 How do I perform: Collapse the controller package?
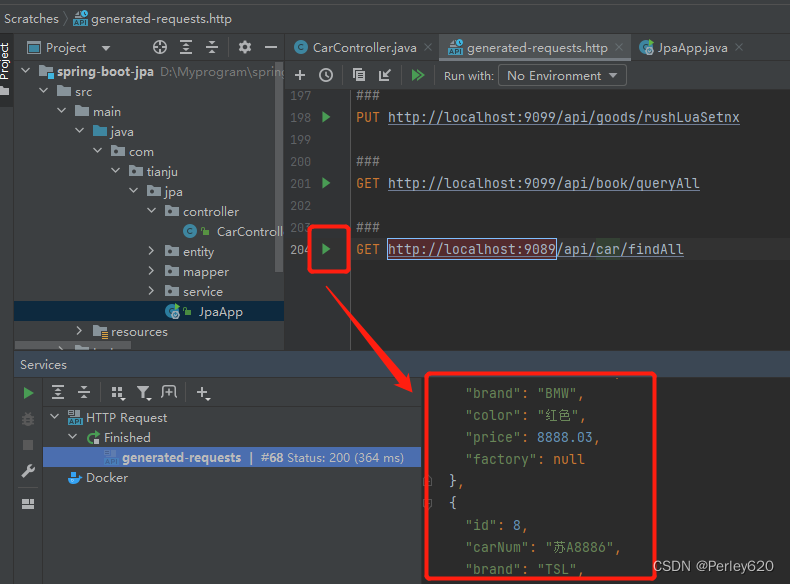[152, 211]
